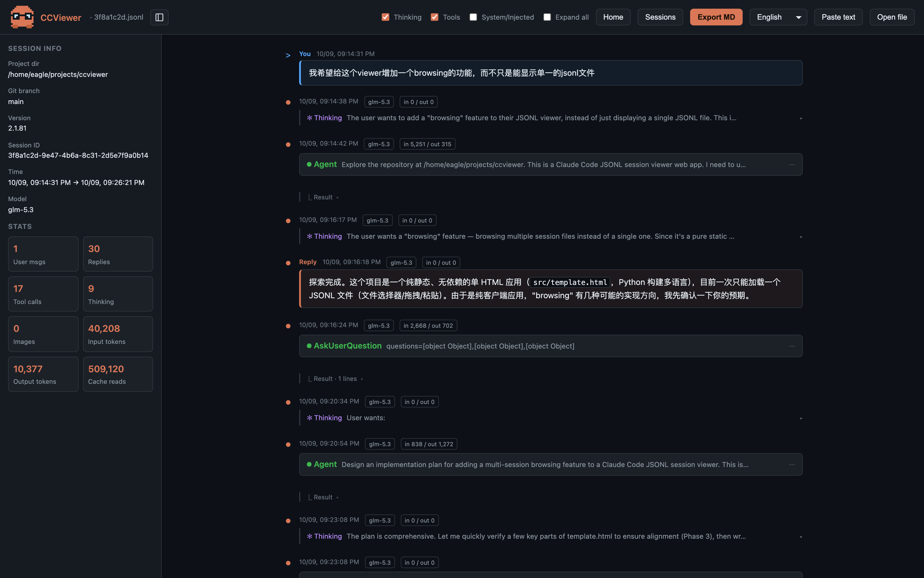Click the CCViewer title text

coord(61,18)
